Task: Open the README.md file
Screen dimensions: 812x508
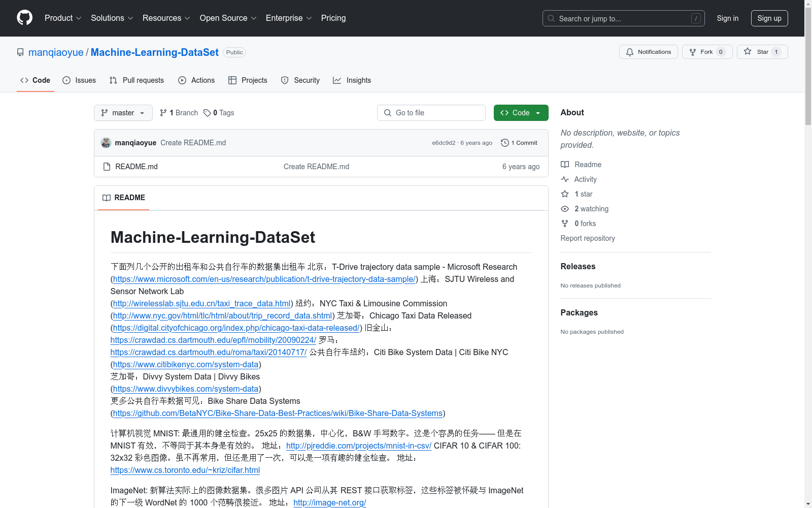Action: [x=137, y=167]
